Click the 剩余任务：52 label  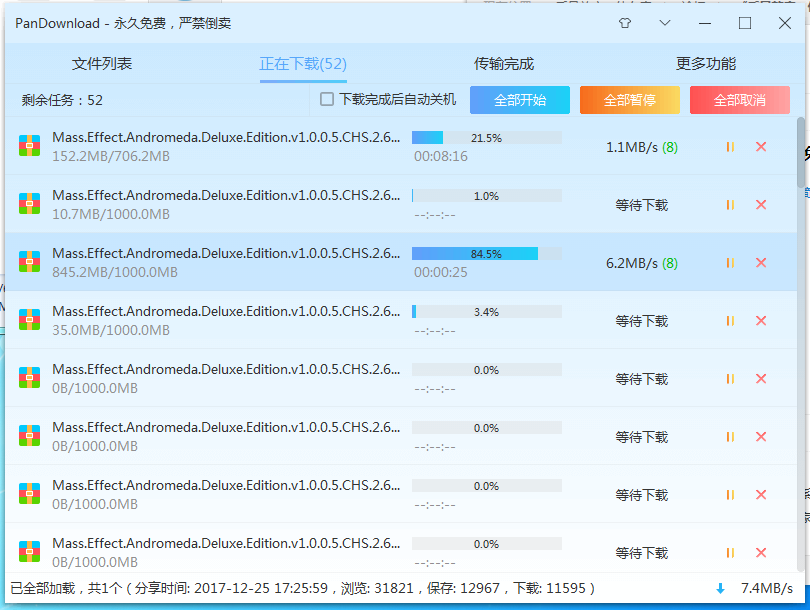click(x=62, y=100)
